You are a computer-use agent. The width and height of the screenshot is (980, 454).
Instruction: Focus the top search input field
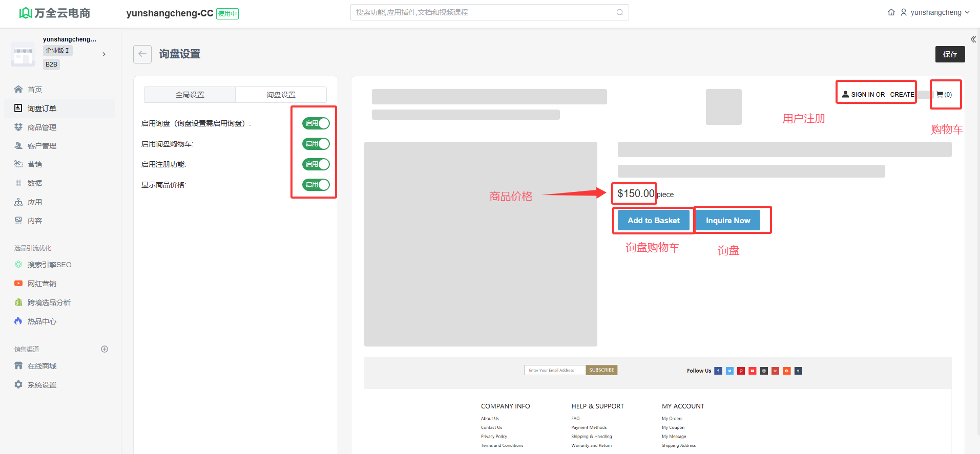(x=482, y=12)
